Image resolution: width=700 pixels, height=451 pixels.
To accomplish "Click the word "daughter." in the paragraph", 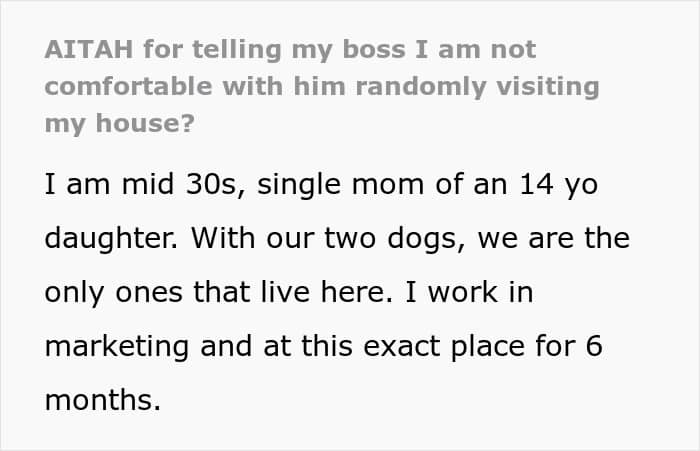I will point(111,238).
